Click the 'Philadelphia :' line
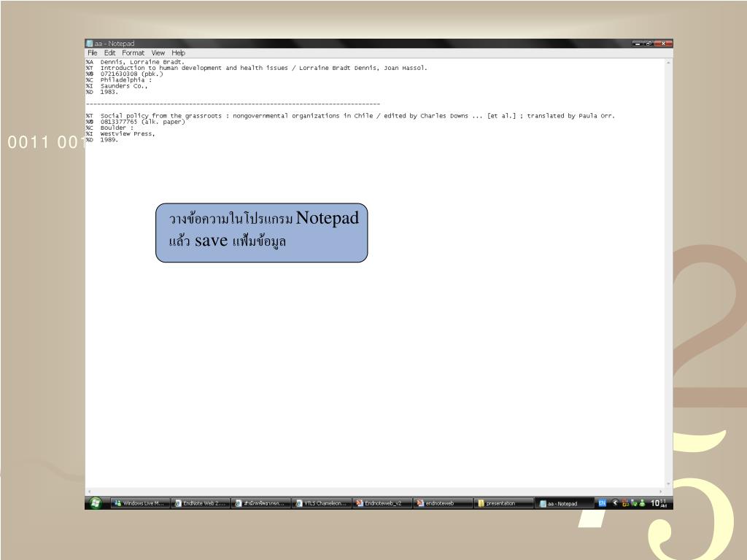 coord(125,80)
